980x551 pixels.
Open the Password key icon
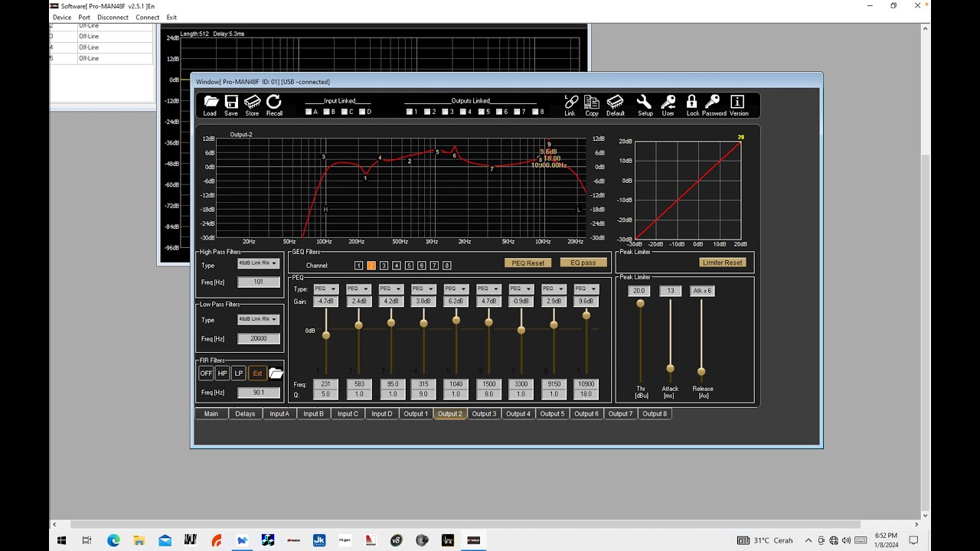coord(713,102)
